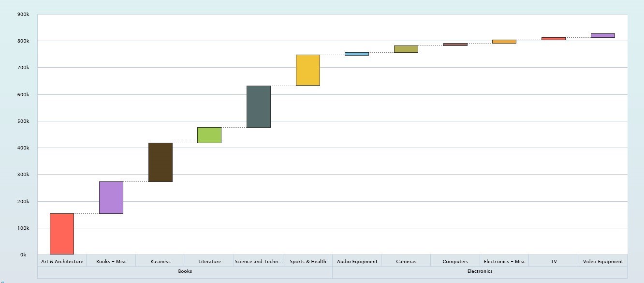Click the Electronics group header label
Viewport: 644px width, 283px height.
tap(480, 271)
